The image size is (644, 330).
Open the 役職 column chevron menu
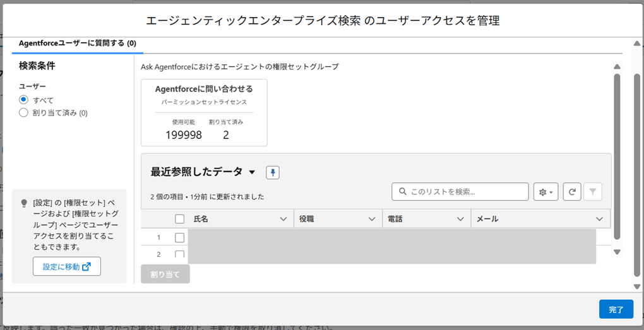(x=372, y=219)
